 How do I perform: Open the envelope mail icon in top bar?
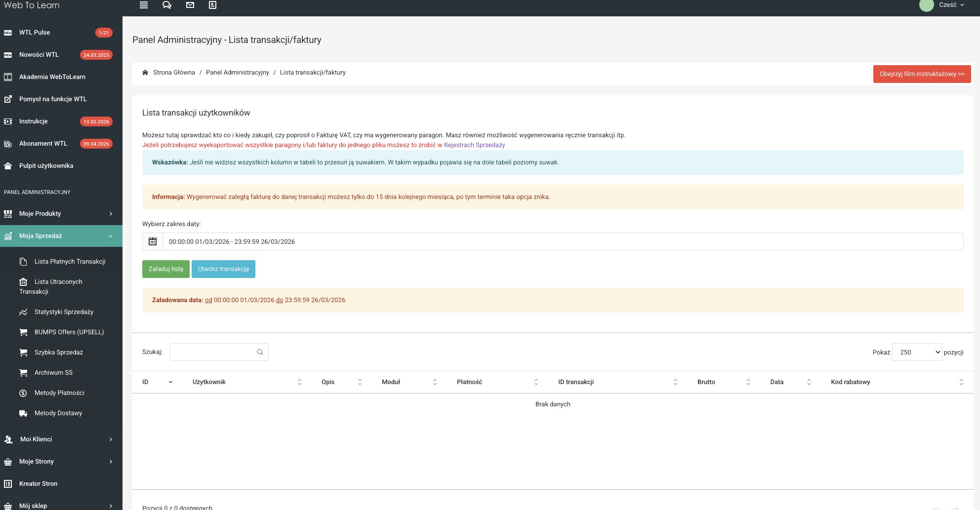[190, 5]
